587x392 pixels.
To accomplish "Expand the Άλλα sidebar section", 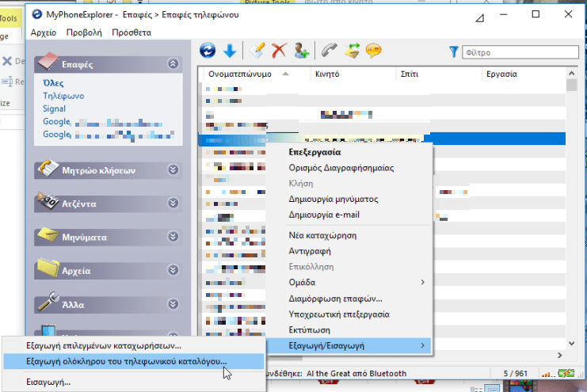I will click(x=173, y=303).
